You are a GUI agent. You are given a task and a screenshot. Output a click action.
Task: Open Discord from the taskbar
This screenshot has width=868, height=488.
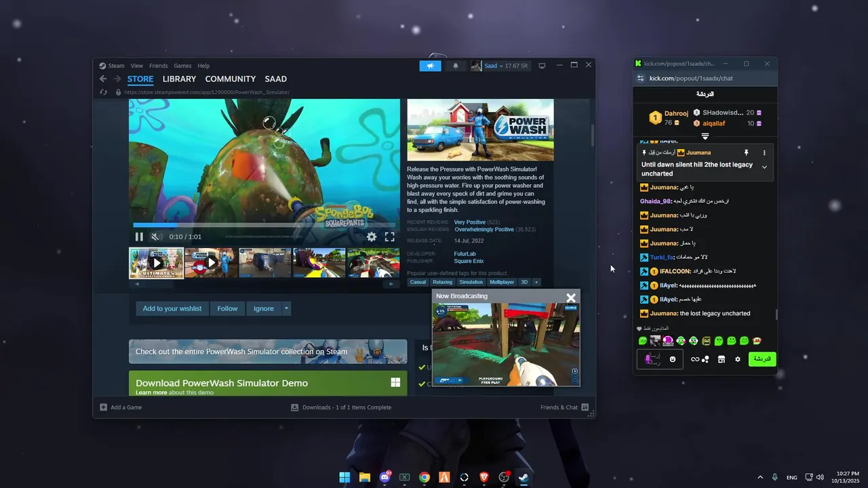click(385, 477)
